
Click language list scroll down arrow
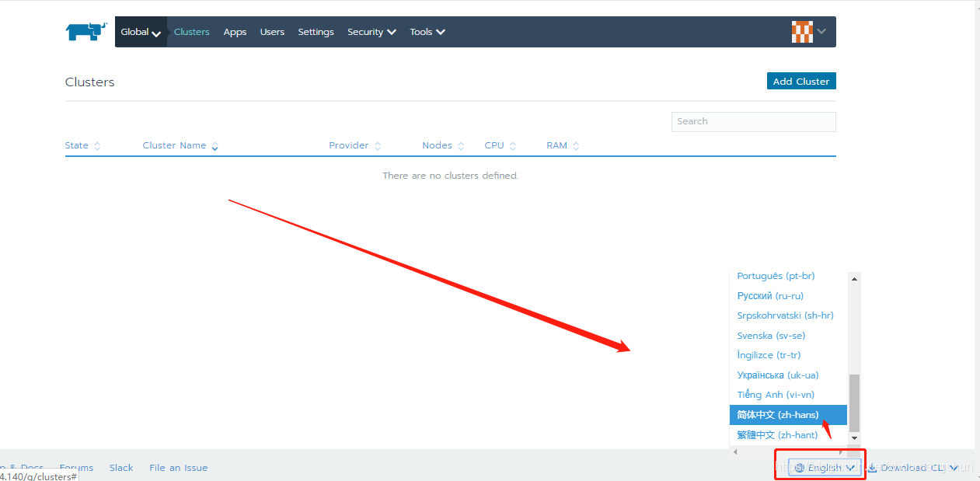pyautogui.click(x=854, y=438)
